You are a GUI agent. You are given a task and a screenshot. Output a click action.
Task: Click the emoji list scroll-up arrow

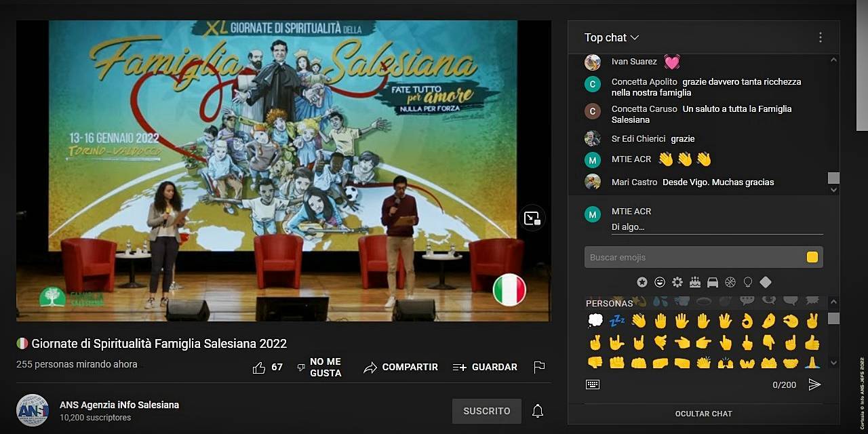click(833, 302)
